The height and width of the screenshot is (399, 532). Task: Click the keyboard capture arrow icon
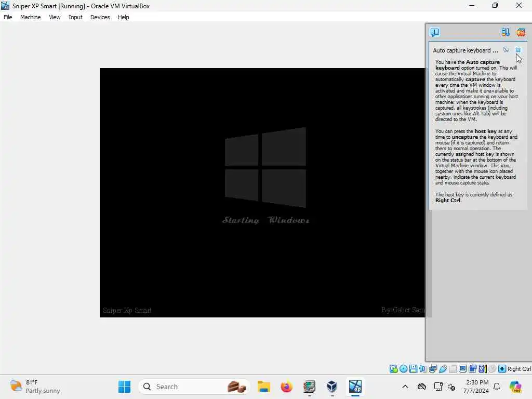tap(502, 369)
